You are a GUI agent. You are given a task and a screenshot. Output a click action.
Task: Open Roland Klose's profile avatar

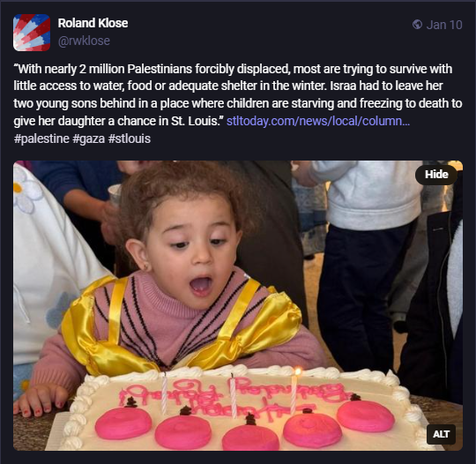click(32, 33)
